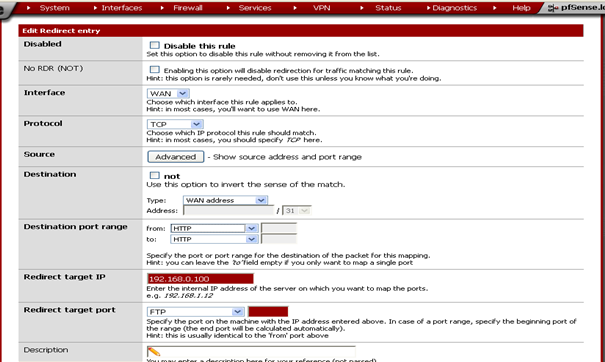Open the Redirect target port FTP dropdown
This screenshot has height=362, width=605.
tap(195, 311)
